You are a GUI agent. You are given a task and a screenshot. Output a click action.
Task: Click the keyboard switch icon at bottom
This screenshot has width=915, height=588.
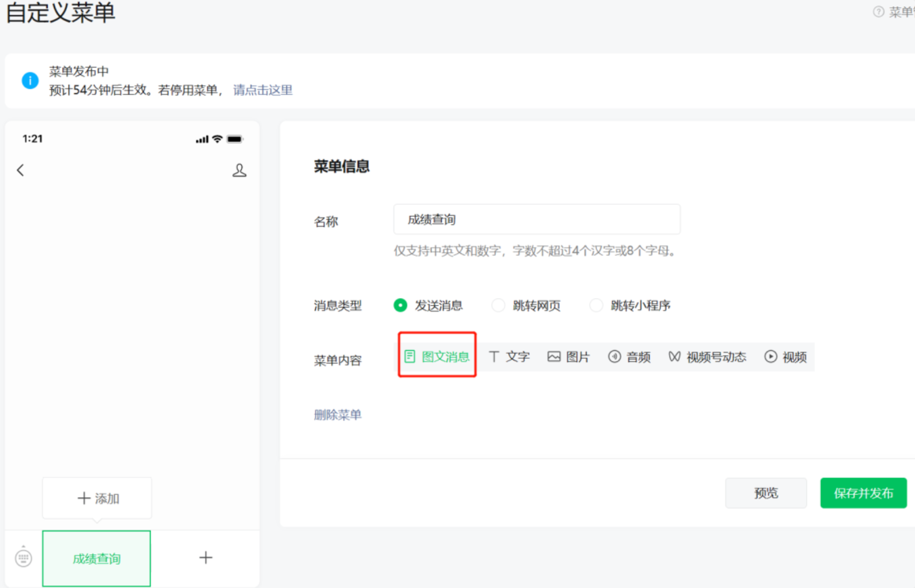pyautogui.click(x=24, y=558)
